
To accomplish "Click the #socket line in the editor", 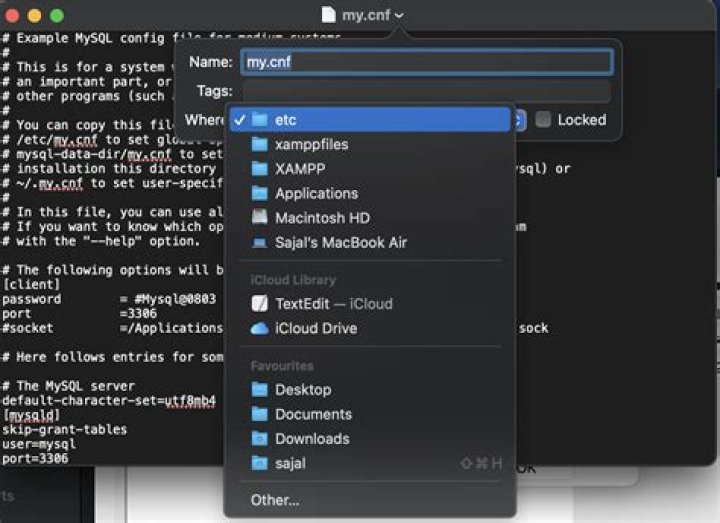I will pyautogui.click(x=112, y=328).
